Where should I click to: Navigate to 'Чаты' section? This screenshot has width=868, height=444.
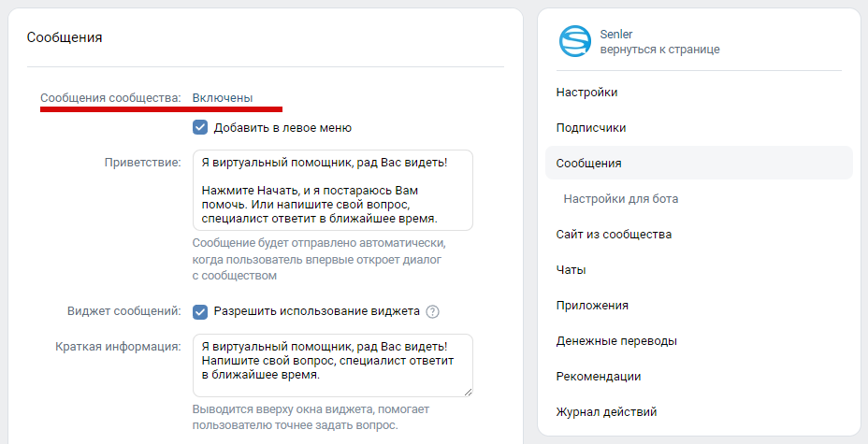(x=571, y=270)
